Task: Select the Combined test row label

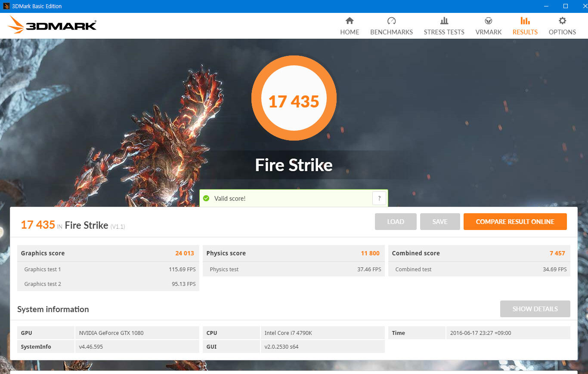Action: [x=413, y=270]
